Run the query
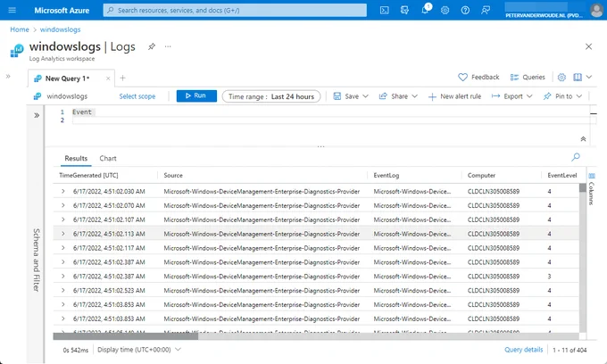Viewport: 607px width, 364px height. click(x=196, y=96)
